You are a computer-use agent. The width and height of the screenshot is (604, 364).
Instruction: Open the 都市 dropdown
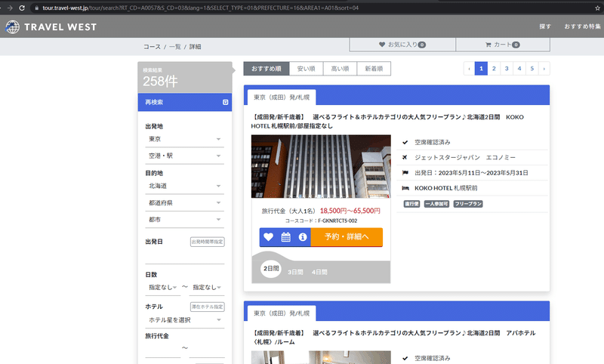(185, 220)
